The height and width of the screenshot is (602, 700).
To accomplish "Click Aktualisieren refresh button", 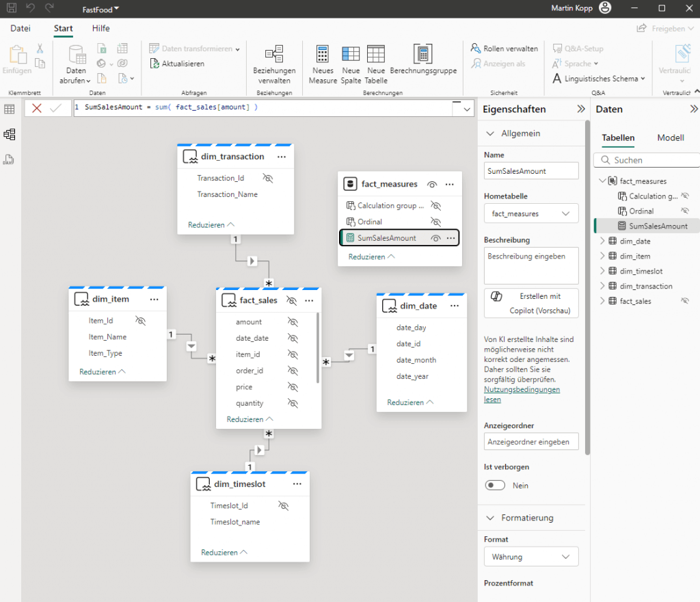I will tap(177, 64).
